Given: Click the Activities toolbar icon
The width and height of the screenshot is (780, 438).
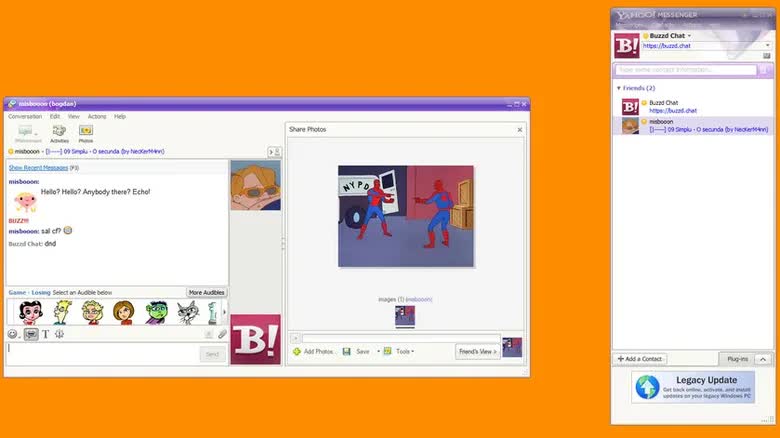Looking at the screenshot, I should click(x=59, y=132).
